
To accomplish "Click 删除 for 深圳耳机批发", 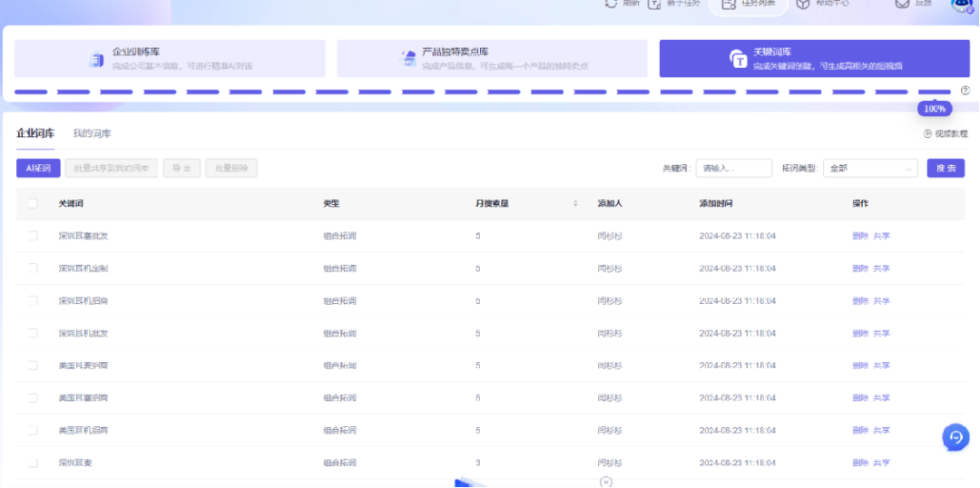I will tap(860, 334).
